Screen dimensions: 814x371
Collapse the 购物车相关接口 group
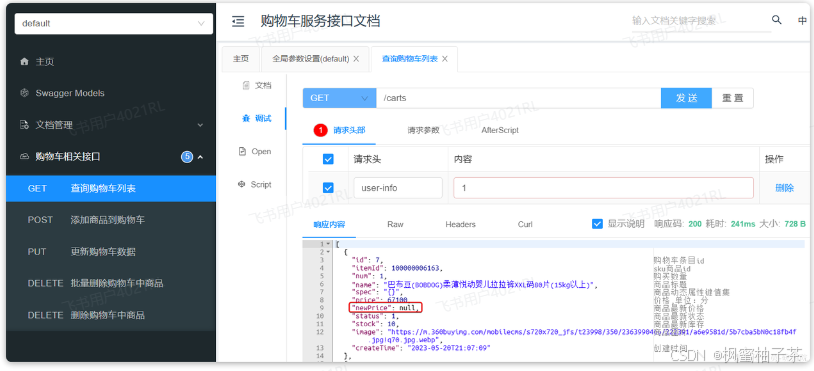pos(200,157)
